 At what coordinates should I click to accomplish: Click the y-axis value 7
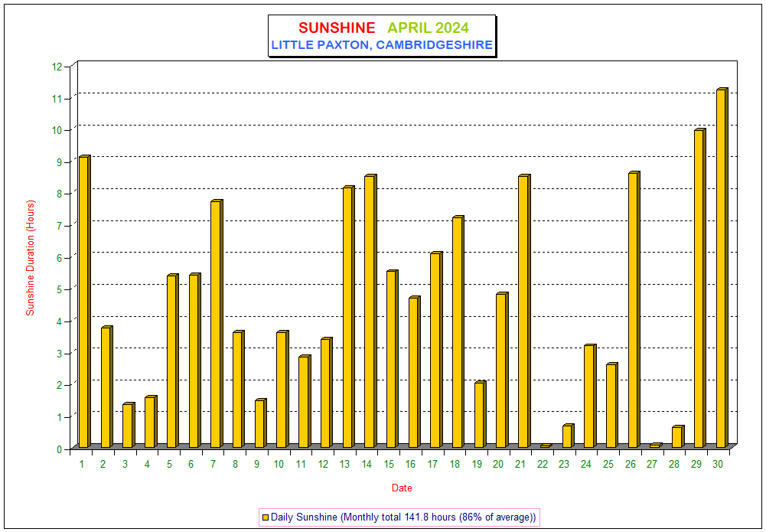pos(60,225)
